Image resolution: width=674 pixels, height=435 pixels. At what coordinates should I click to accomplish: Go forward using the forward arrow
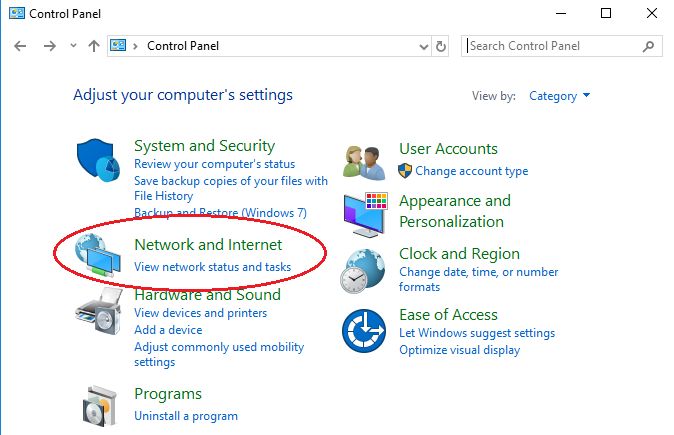click(x=50, y=46)
